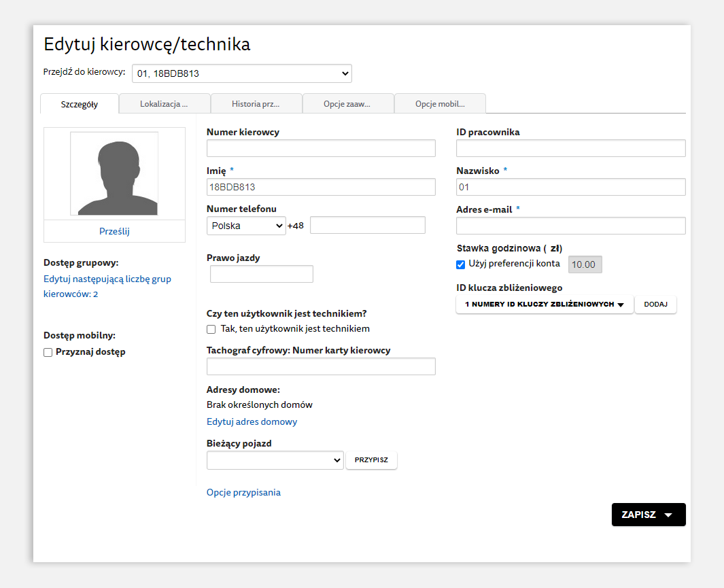The image size is (724, 588).
Task: Focus the Prawo jazdy input field
Action: (261, 274)
